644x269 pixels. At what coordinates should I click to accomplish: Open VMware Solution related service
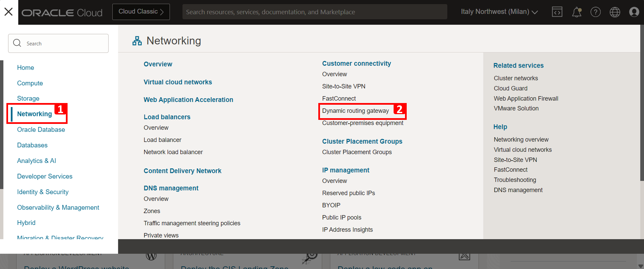point(516,108)
